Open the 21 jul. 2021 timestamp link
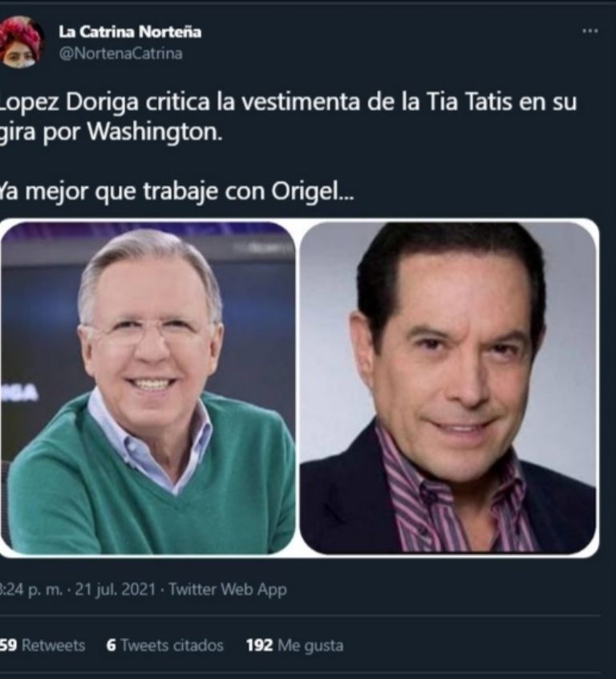 [x=115, y=589]
